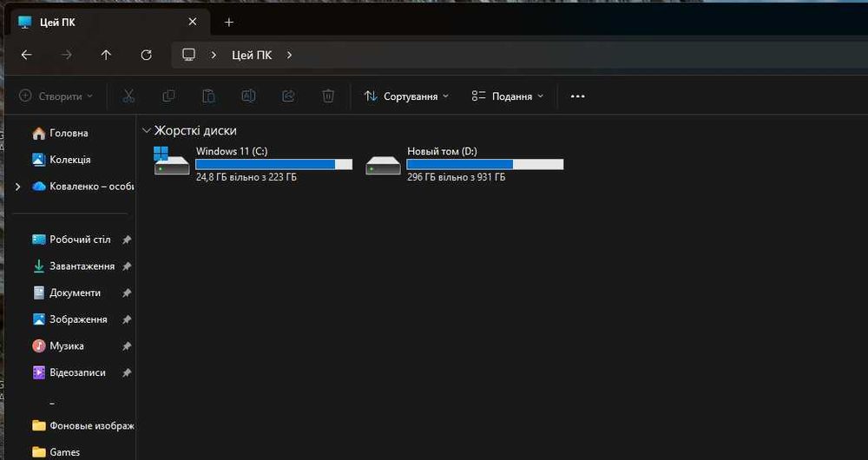Click chevron before Цей ПК in address bar
Image resolution: width=868 pixels, height=460 pixels.
point(214,55)
